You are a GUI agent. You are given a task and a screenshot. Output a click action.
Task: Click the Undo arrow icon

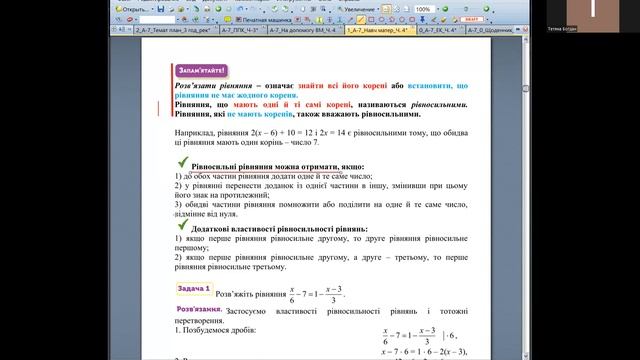(x=240, y=9)
